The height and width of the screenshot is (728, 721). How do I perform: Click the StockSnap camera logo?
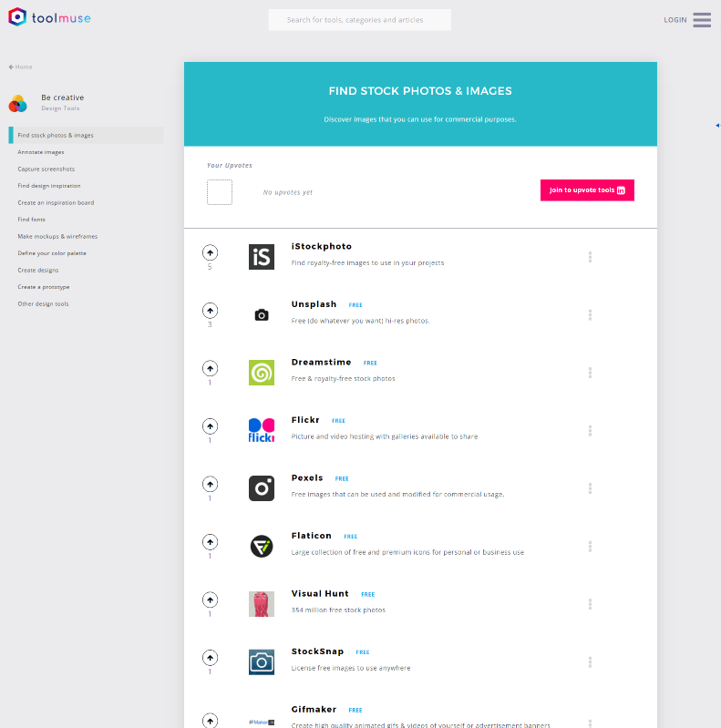262,662
